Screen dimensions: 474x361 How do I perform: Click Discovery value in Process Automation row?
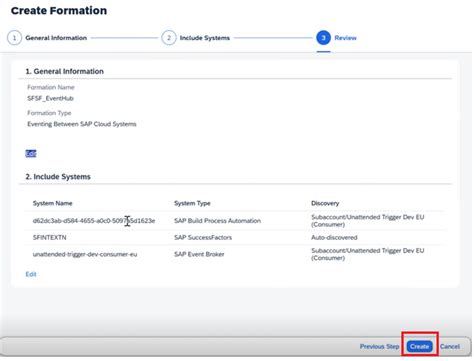click(368, 221)
